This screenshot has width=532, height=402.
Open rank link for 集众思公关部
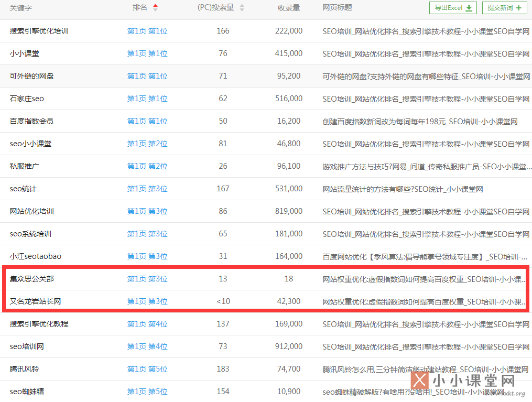147,279
